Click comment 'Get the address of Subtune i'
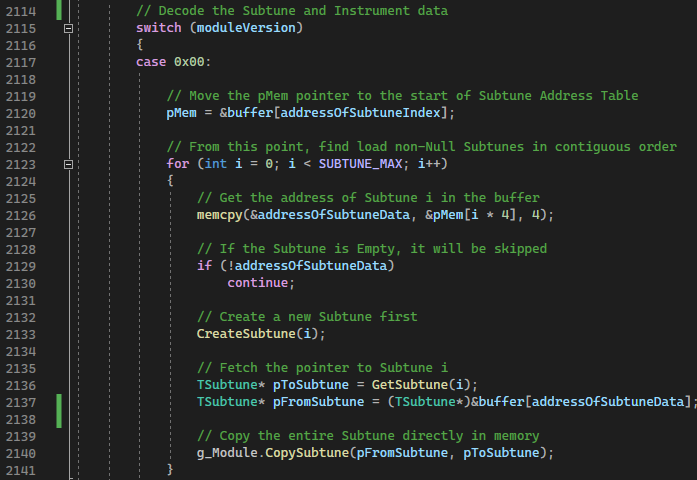 tap(368, 198)
